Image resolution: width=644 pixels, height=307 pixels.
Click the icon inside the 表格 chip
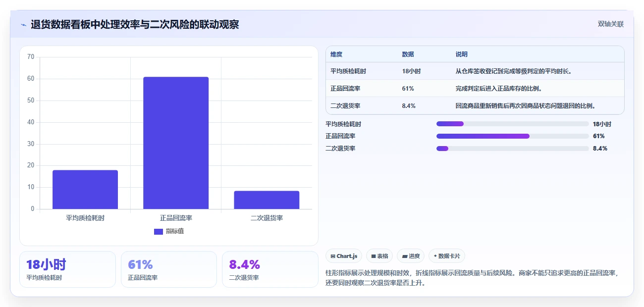[x=374, y=256]
